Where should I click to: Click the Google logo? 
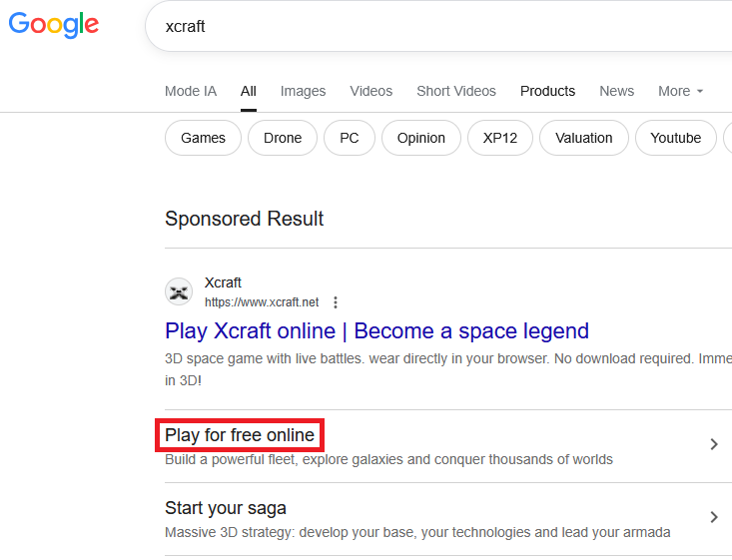point(54,25)
